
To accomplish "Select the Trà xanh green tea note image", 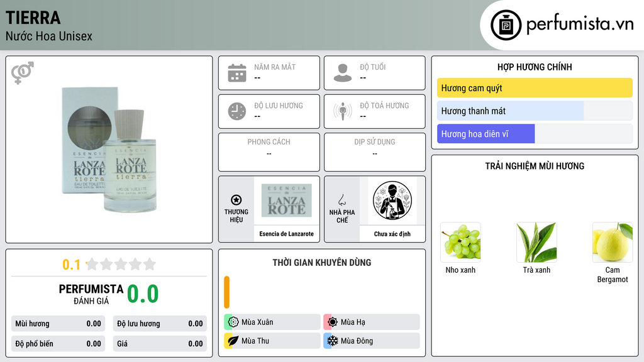I will [536, 242].
